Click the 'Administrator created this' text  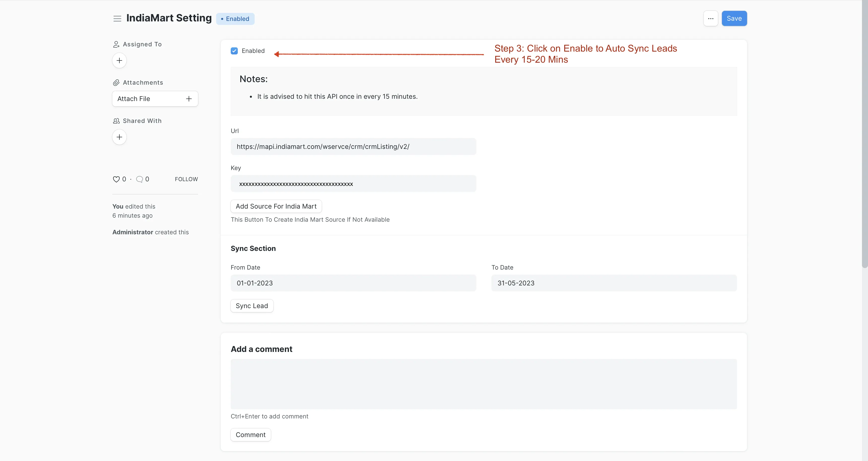pyautogui.click(x=150, y=232)
